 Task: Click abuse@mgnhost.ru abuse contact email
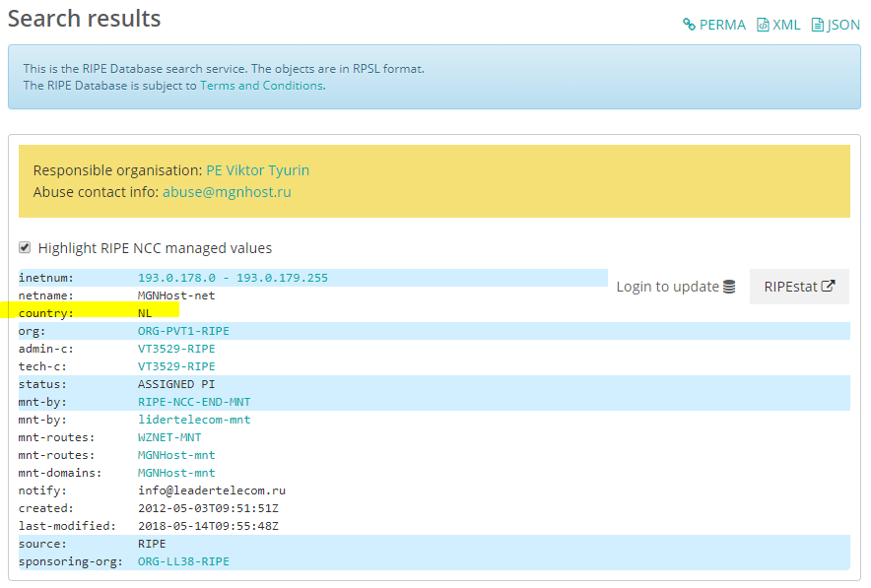227,192
